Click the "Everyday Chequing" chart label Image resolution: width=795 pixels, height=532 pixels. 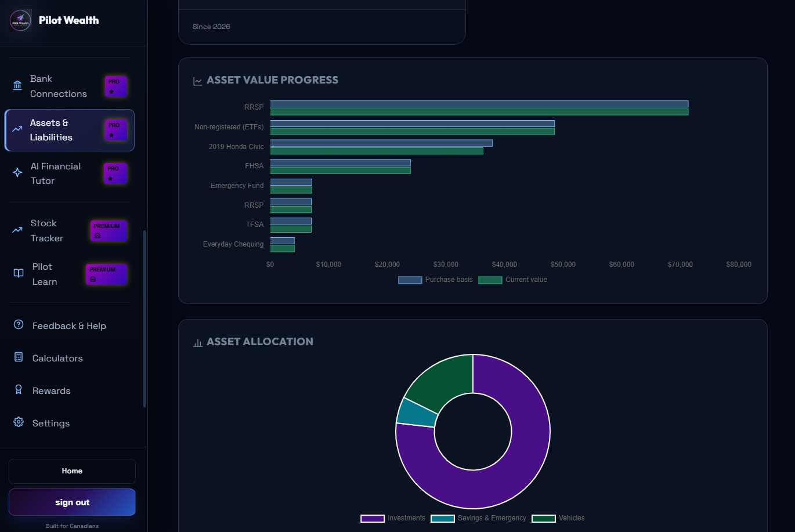coord(233,244)
